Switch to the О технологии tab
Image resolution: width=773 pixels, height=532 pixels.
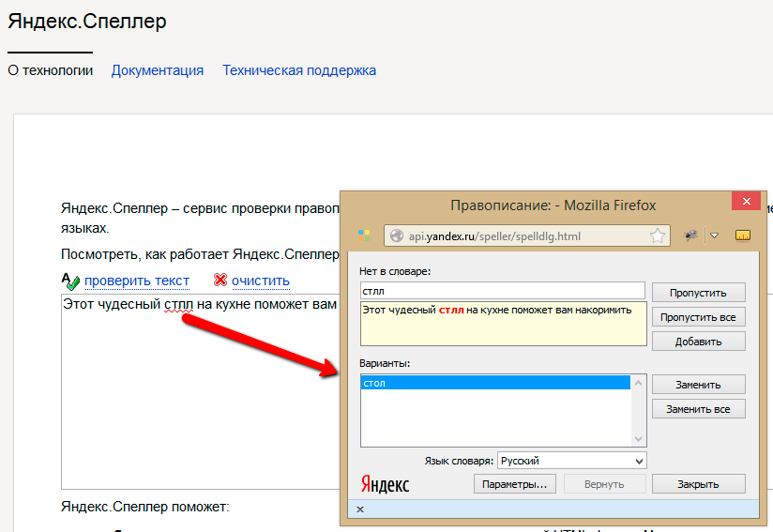point(51,70)
